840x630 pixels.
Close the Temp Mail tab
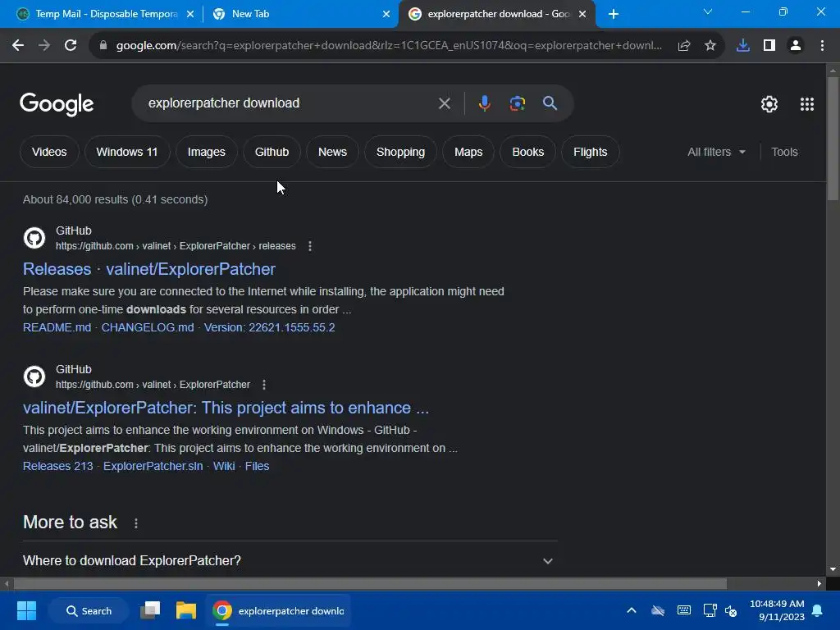[190, 14]
